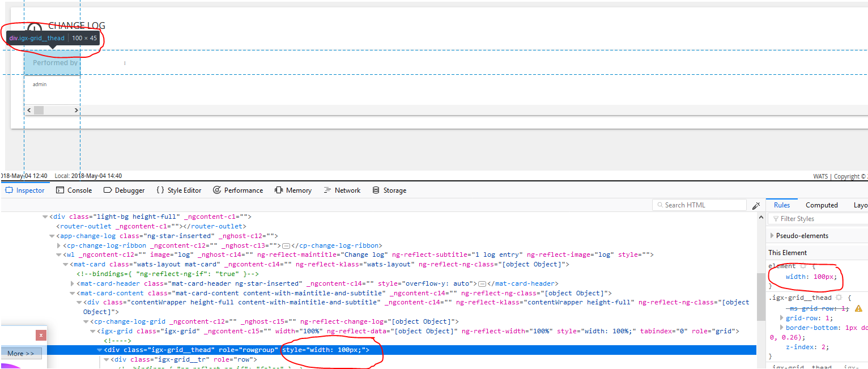The image size is (868, 369).
Task: Click the ellipsis badge in mat-card-header node
Action: pyautogui.click(x=482, y=283)
